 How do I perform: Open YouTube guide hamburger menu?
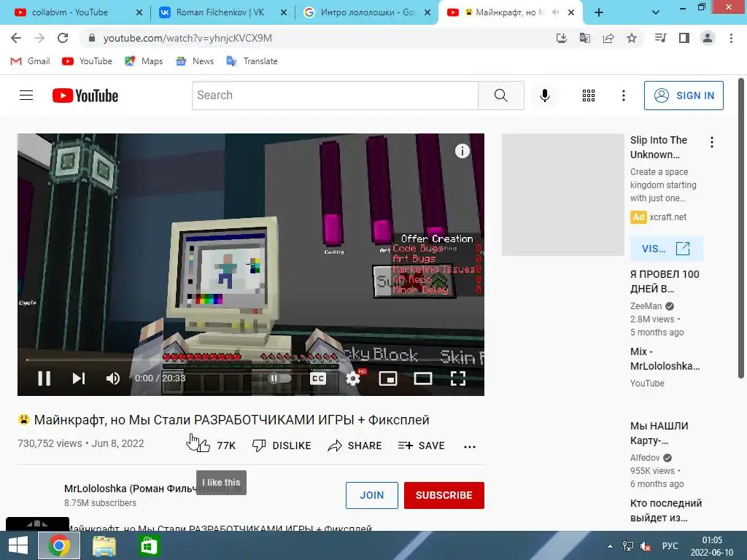pos(26,96)
